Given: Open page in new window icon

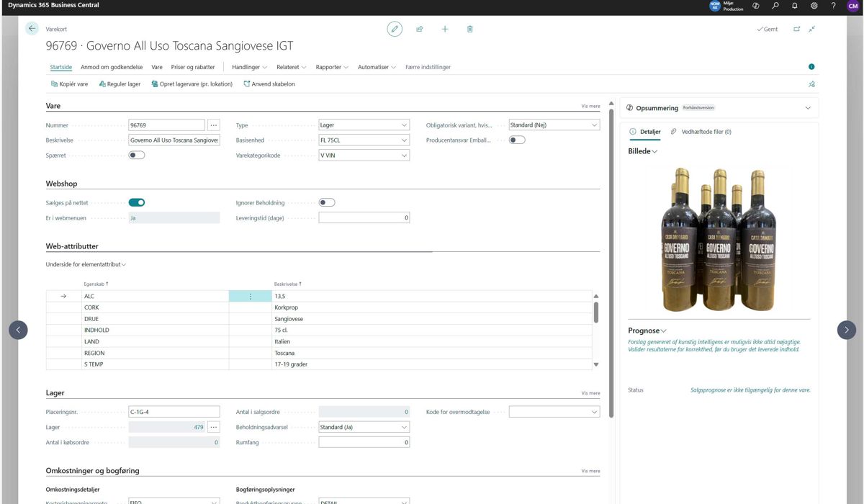Looking at the screenshot, I should coord(796,29).
